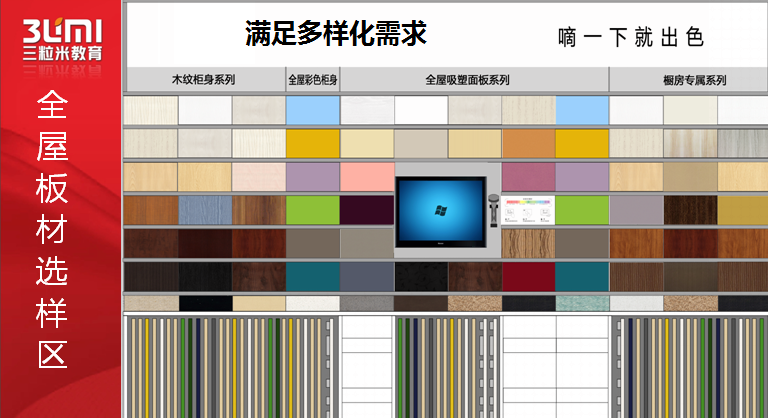
Task: Pick the golden yellow swatch under 全屋彩色柜身
Action: [313, 143]
